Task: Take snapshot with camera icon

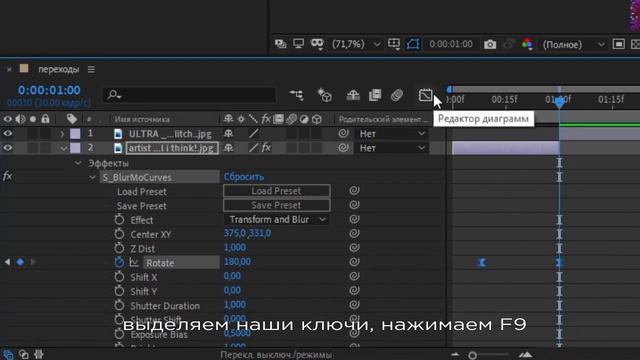Action: click(x=490, y=44)
